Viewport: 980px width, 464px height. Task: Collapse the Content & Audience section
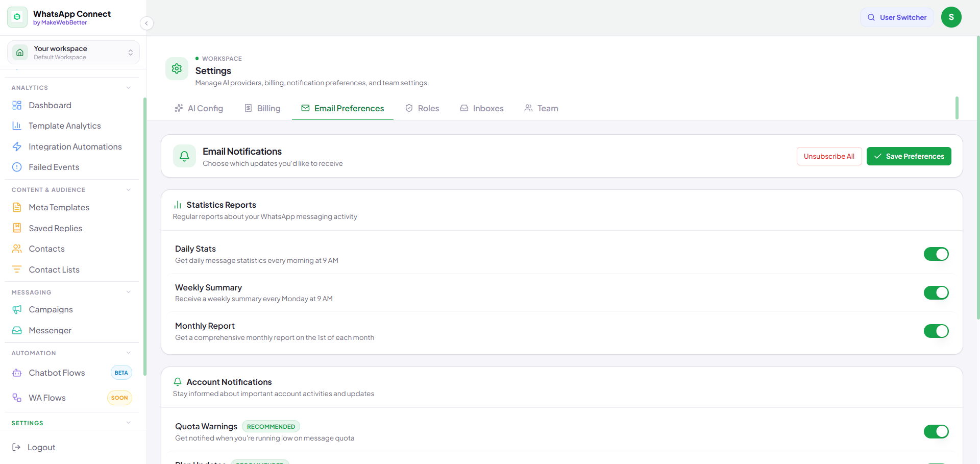[x=129, y=190]
